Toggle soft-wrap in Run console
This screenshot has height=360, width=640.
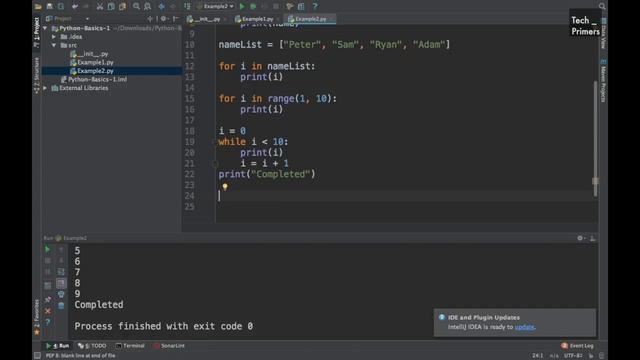click(61, 271)
